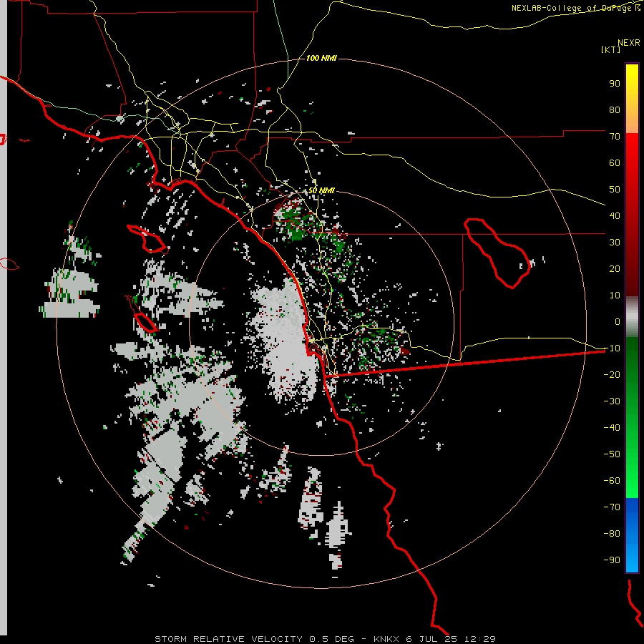Select the positive 80 legend value

click(x=615, y=110)
